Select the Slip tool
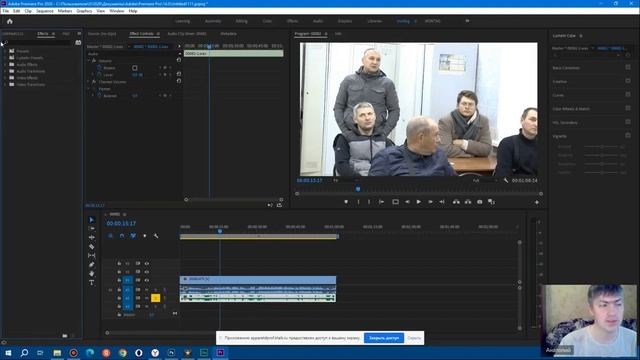This screenshot has width=640, height=360. [91, 256]
